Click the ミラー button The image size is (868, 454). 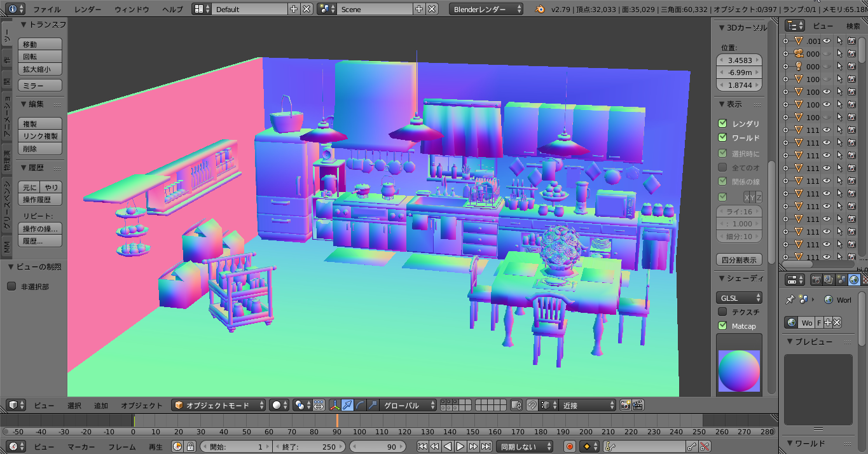coord(40,85)
